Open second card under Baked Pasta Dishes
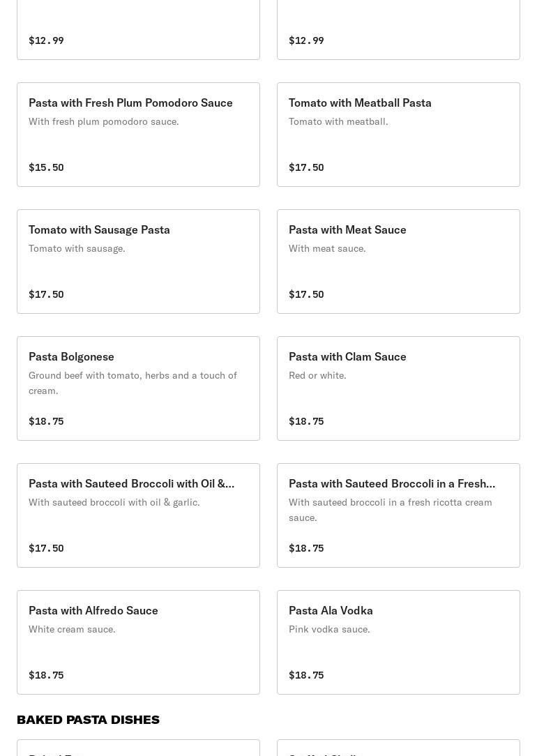 pos(398,748)
